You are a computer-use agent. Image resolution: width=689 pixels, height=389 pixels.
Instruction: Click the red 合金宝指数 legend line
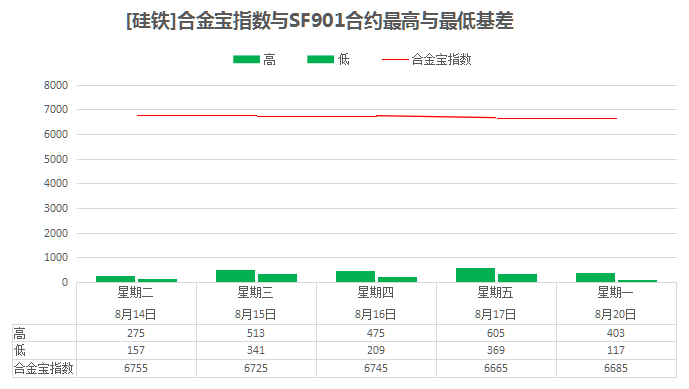(x=395, y=59)
